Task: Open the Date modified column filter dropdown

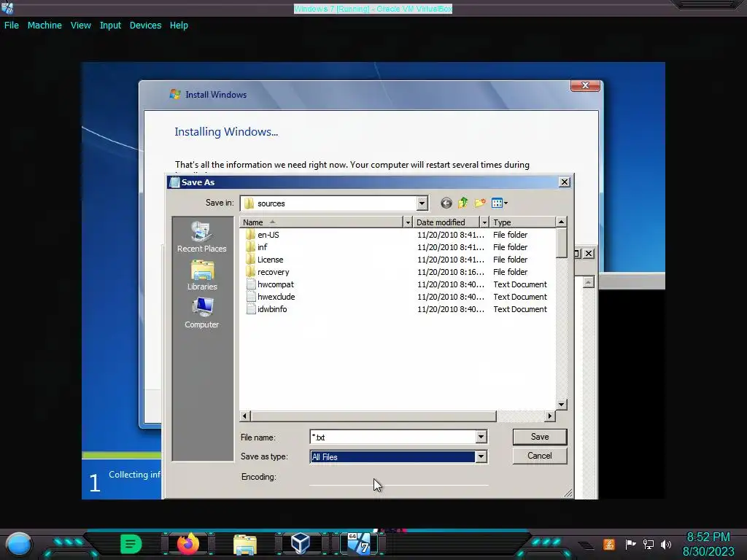Action: click(484, 222)
